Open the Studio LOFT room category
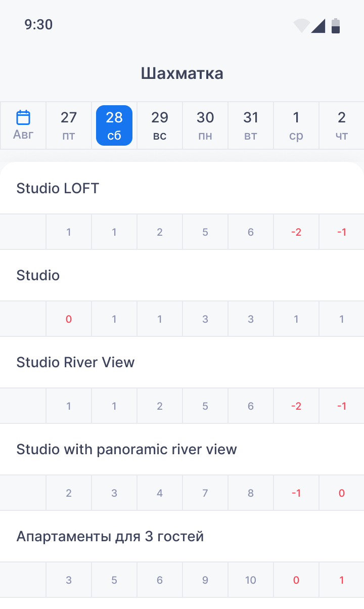This screenshot has height=609, width=364. (x=58, y=189)
